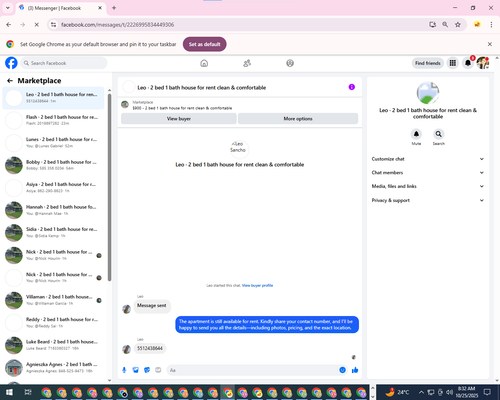
Task: Open the Facebook menu grid icon
Action: pos(453,63)
